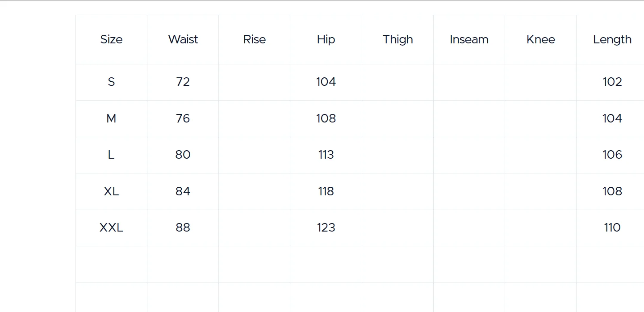644x312 pixels.
Task: Click the Size column header
Action: tap(111, 39)
